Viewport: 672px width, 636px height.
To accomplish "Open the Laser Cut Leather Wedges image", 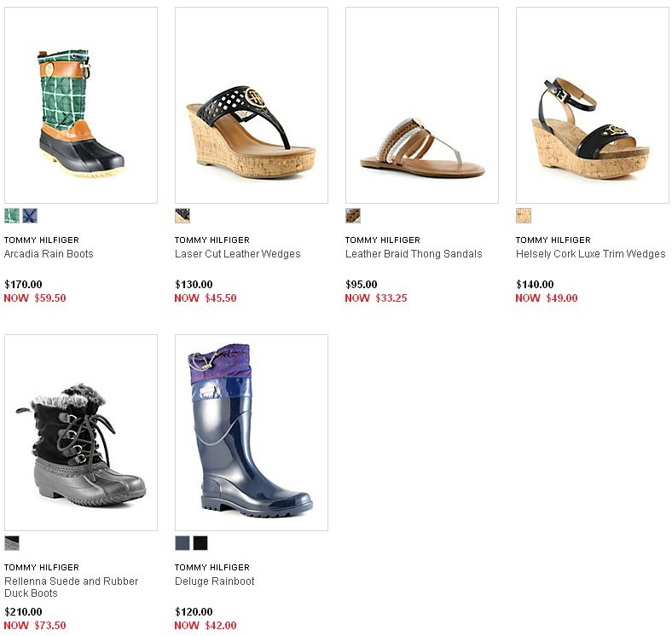I will pos(252,105).
